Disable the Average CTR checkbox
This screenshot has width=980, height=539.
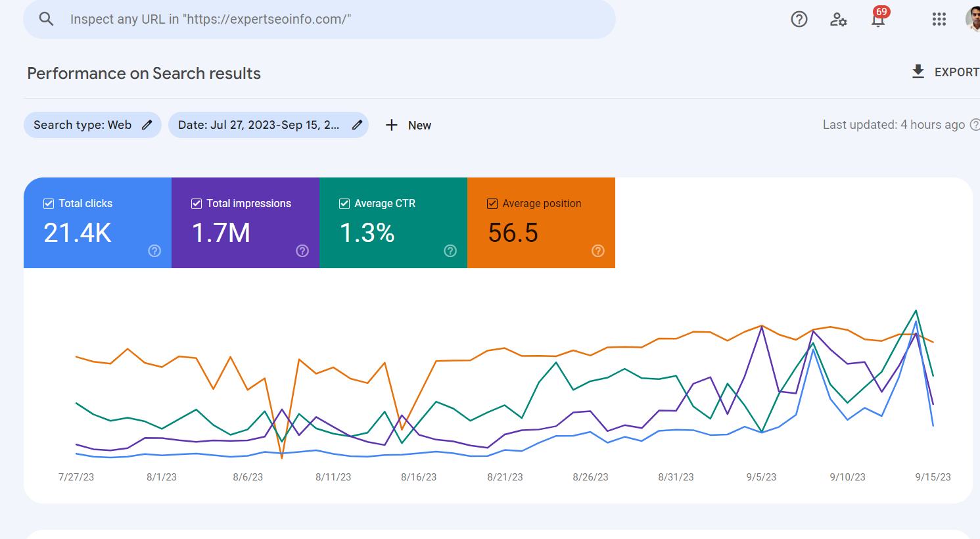click(x=344, y=204)
